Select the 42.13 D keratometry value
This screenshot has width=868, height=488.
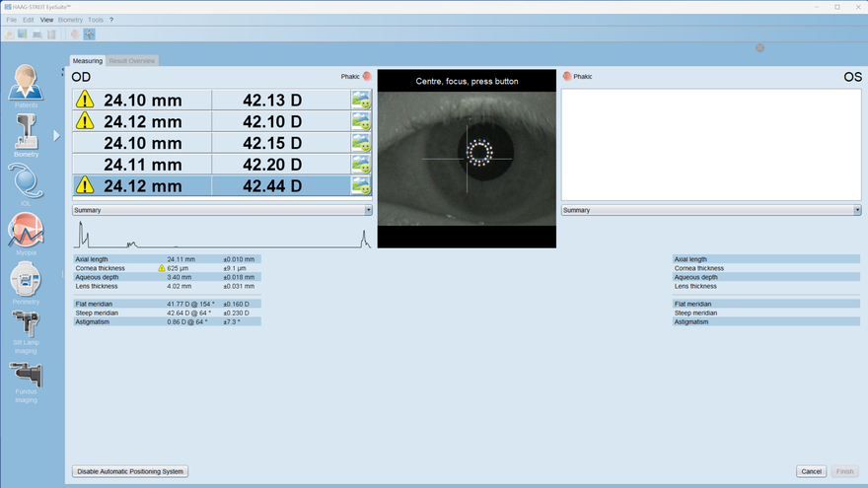(272, 101)
